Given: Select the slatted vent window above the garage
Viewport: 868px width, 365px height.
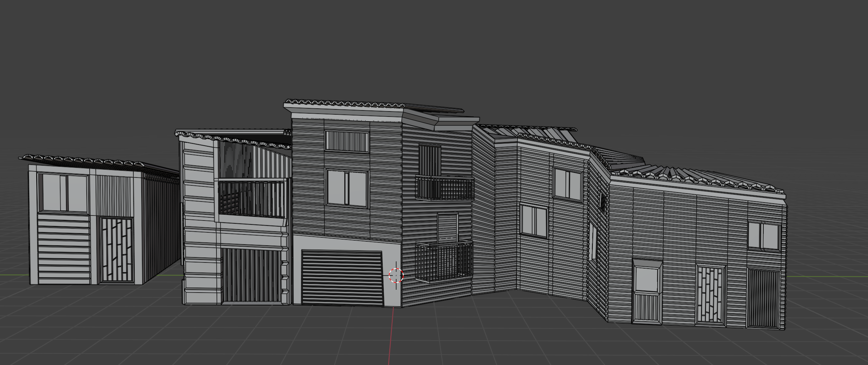Looking at the screenshot, I should pos(347,141).
